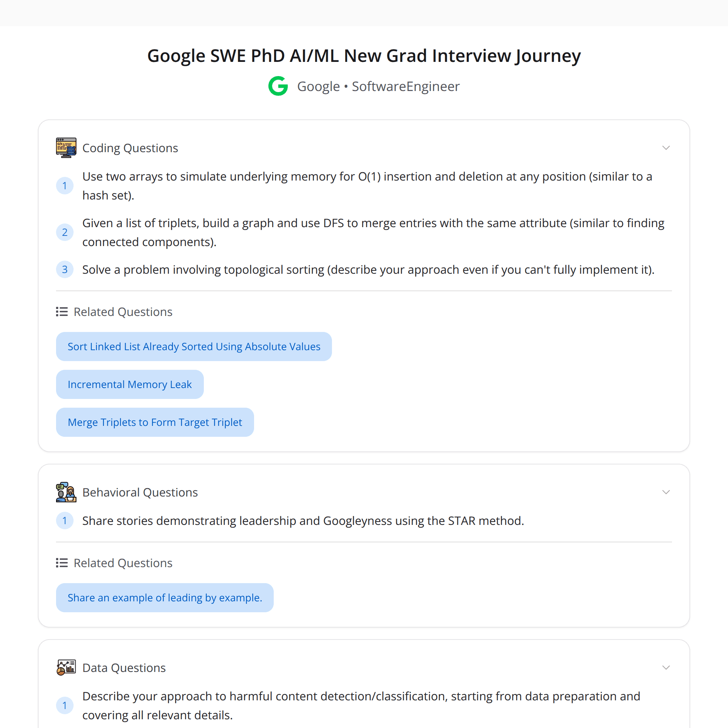Select numbered badge 3 in Coding Questions
The width and height of the screenshot is (728, 728).
coord(65,269)
